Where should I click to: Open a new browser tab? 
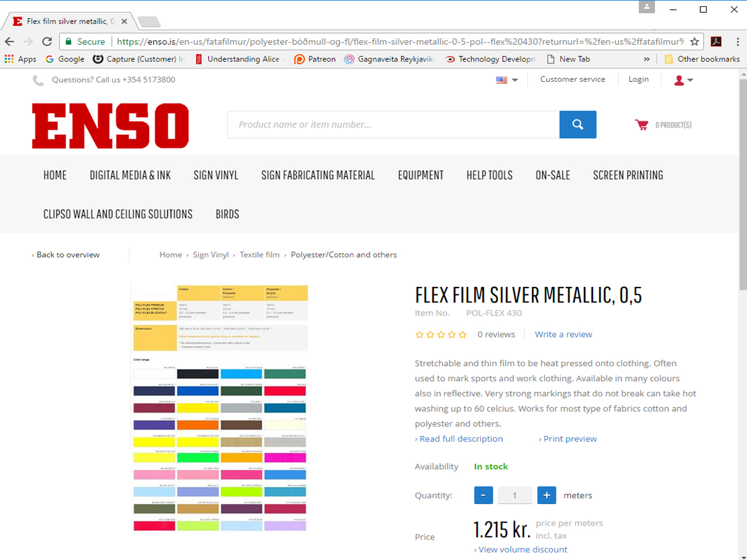point(149,22)
